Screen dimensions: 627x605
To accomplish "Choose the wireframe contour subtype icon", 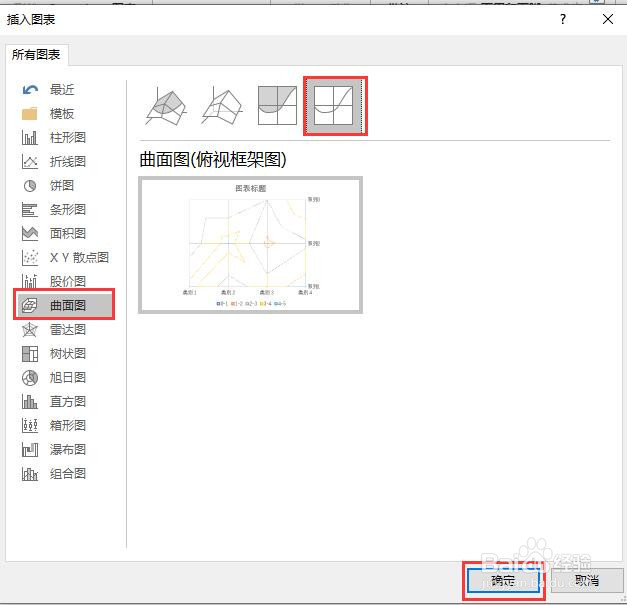I will (x=334, y=106).
